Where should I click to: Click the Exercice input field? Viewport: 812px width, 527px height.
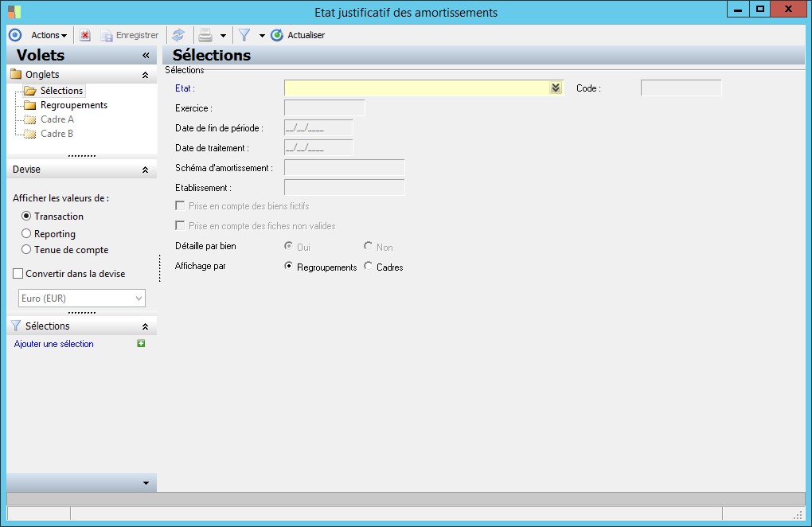click(x=325, y=107)
